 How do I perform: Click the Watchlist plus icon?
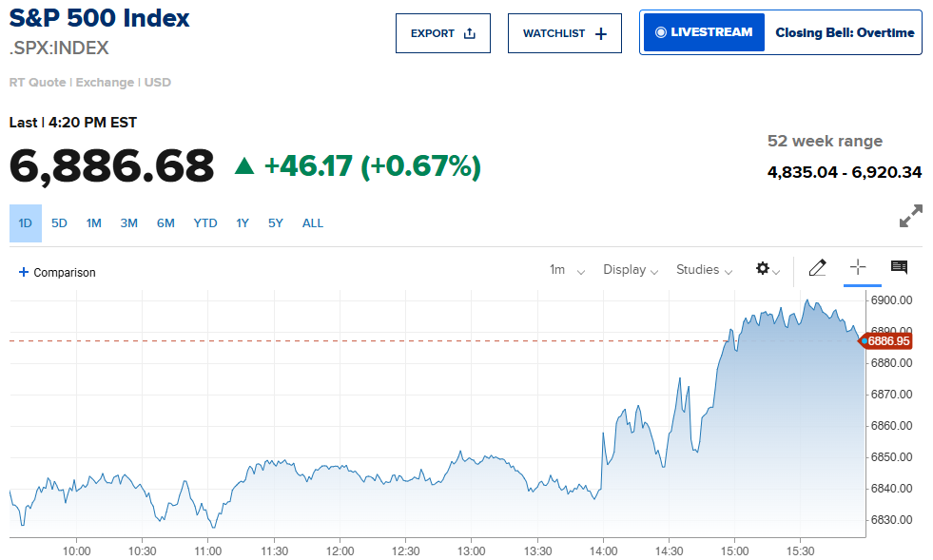click(600, 33)
